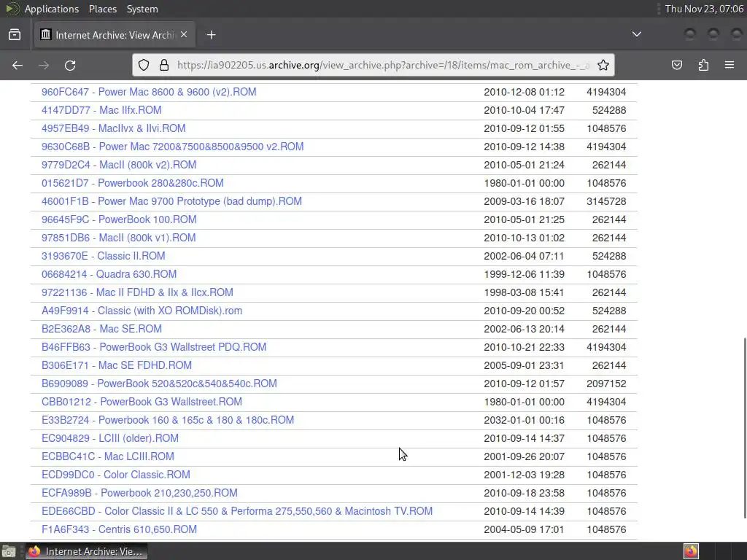Open the Places menu
Image resolution: width=747 pixels, height=560 pixels.
(102, 9)
